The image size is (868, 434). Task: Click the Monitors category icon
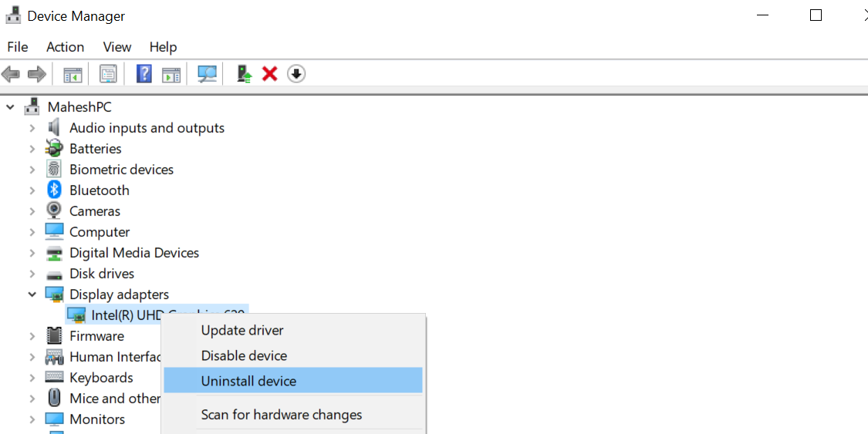(54, 419)
